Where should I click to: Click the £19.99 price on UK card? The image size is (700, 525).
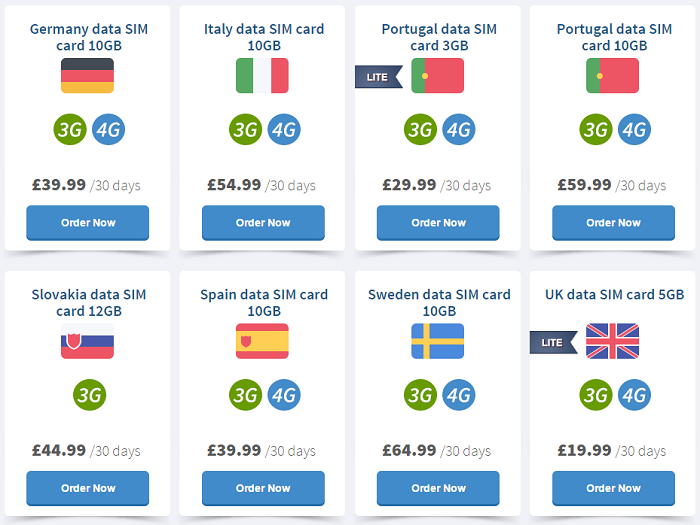tap(584, 450)
